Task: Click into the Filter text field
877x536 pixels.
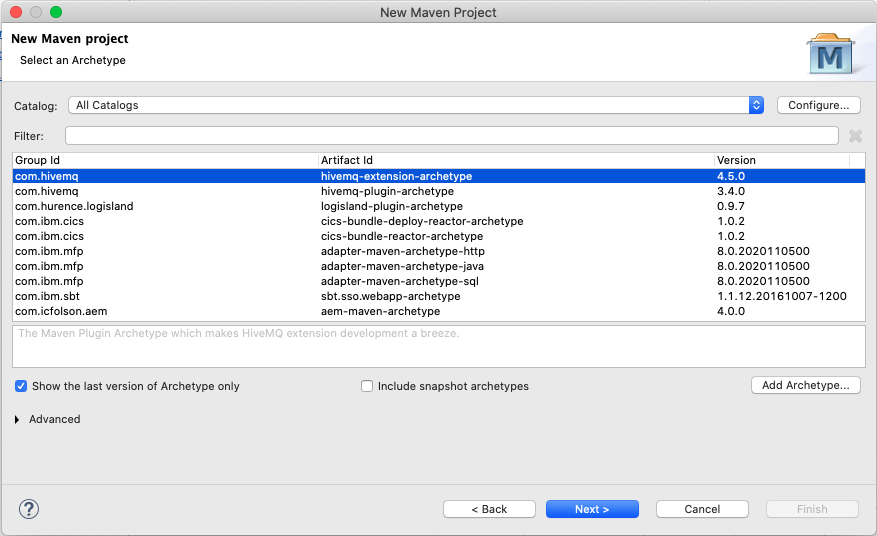Action: tap(451, 136)
